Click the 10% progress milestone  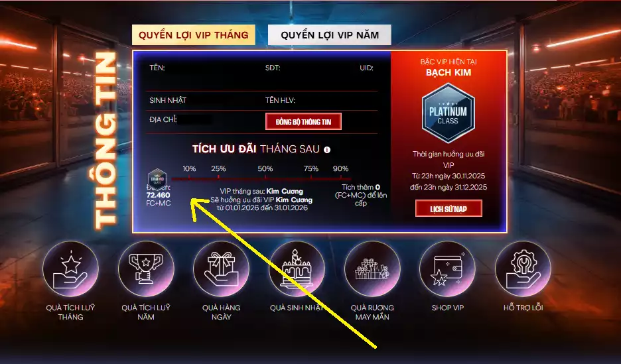coord(189,169)
